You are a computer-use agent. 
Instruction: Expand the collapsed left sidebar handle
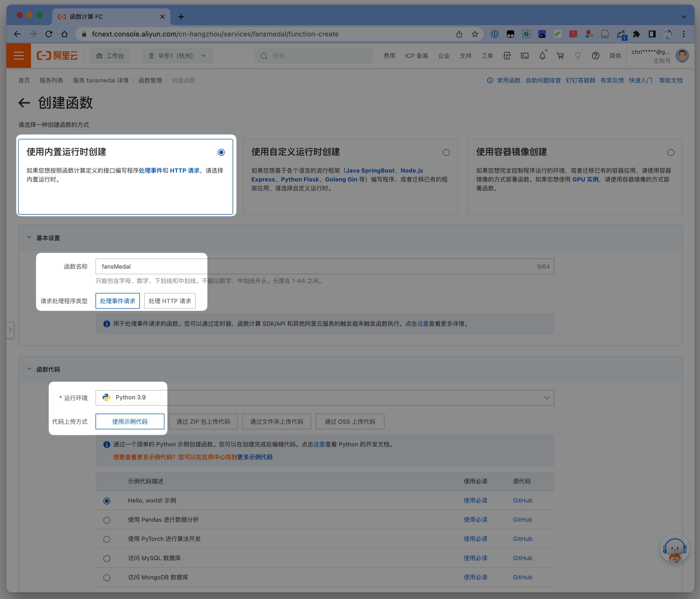(x=10, y=330)
